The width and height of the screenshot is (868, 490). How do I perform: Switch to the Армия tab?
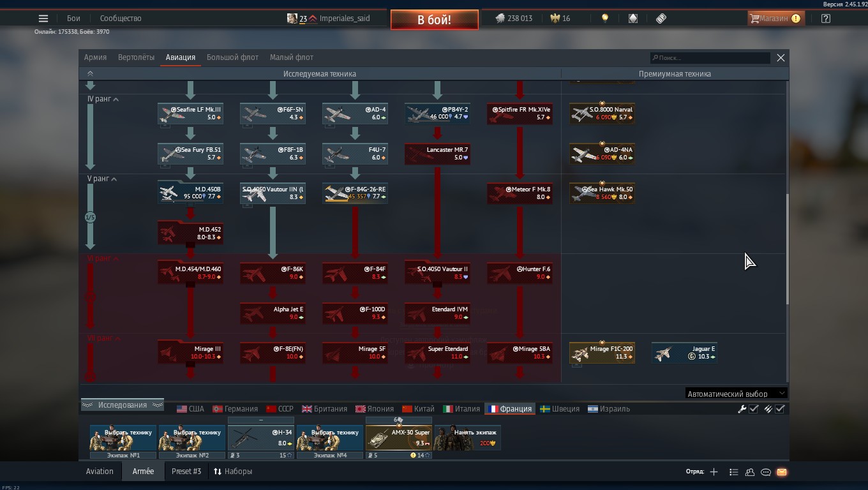(x=95, y=57)
